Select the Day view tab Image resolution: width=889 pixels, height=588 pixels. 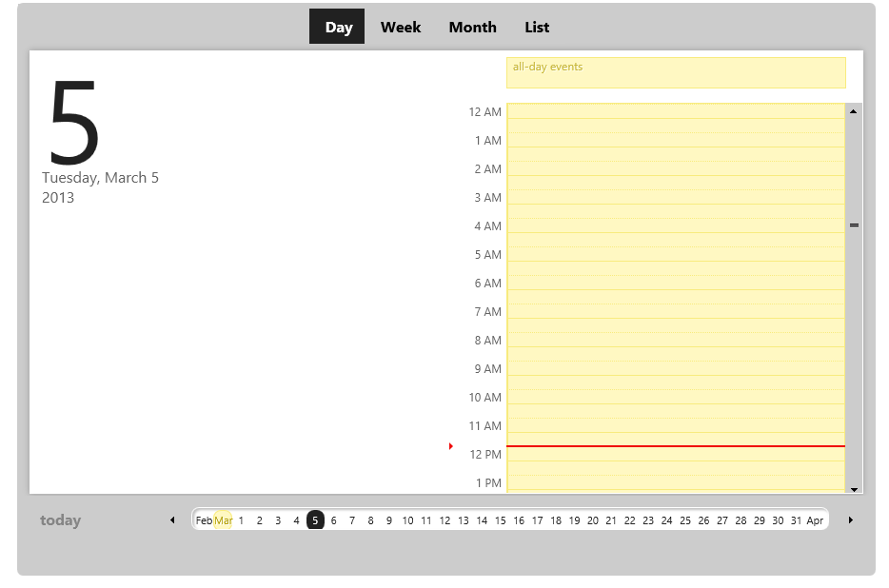338,27
